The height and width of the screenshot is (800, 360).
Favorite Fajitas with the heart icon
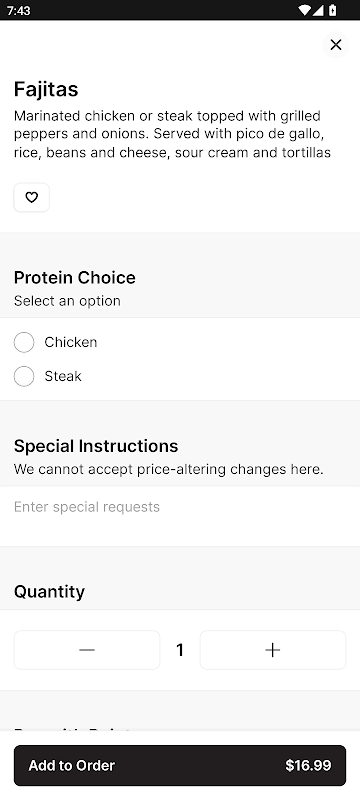[x=32, y=197]
